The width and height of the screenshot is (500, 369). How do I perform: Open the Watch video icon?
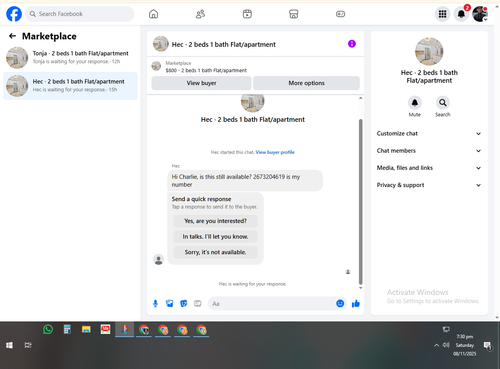pyautogui.click(x=247, y=14)
